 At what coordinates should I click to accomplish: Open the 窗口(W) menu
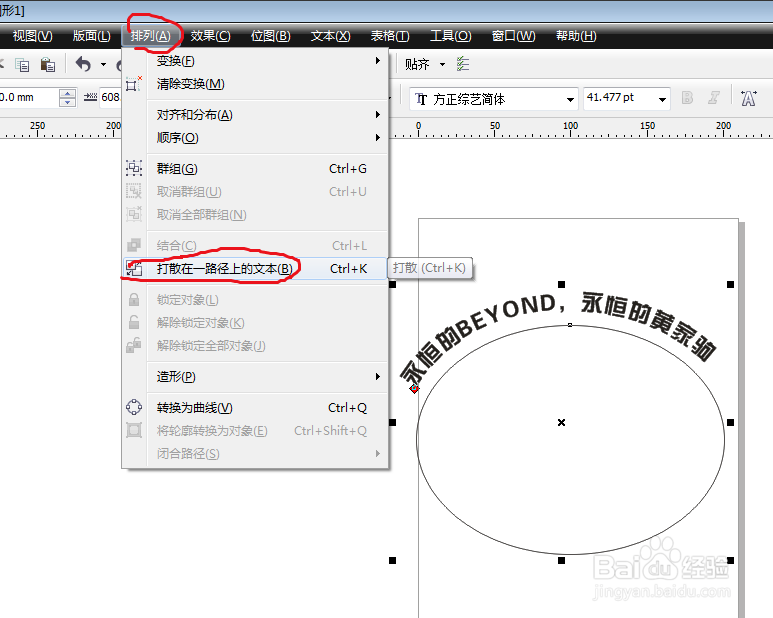513,36
